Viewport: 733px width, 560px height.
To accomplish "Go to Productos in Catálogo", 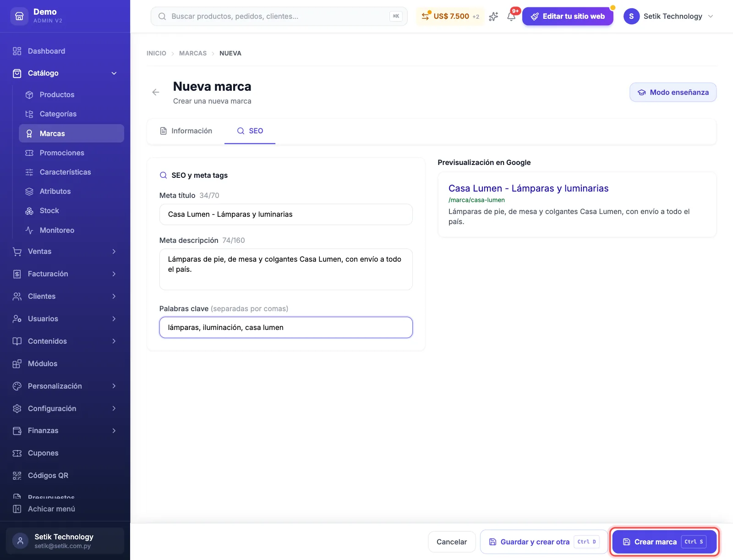I will (x=71, y=94).
